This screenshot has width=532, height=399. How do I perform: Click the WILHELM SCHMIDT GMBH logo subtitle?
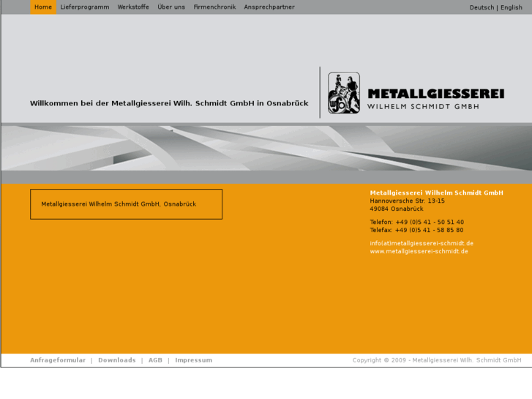point(423,107)
